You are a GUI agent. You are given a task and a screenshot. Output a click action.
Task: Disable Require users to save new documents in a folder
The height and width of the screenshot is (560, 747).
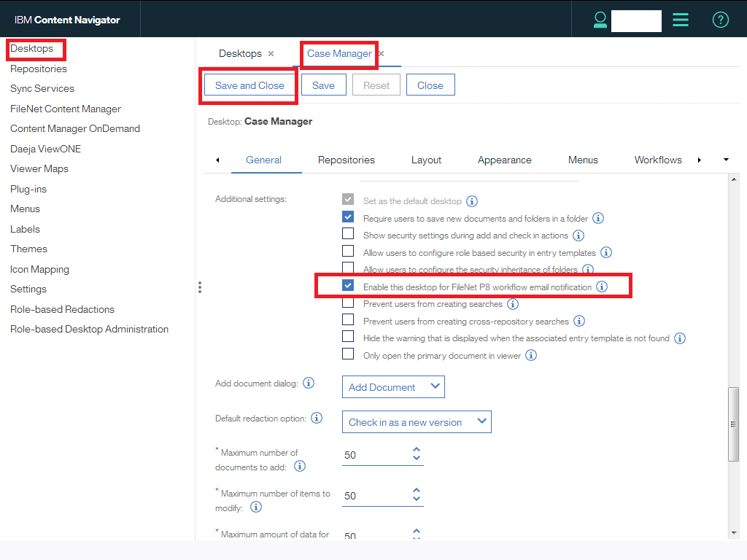(348, 216)
